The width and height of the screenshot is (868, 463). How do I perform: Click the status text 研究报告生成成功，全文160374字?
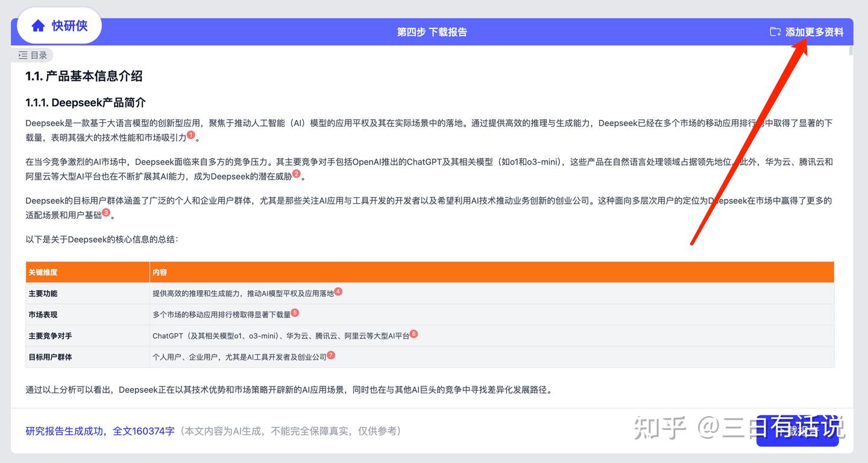click(100, 431)
